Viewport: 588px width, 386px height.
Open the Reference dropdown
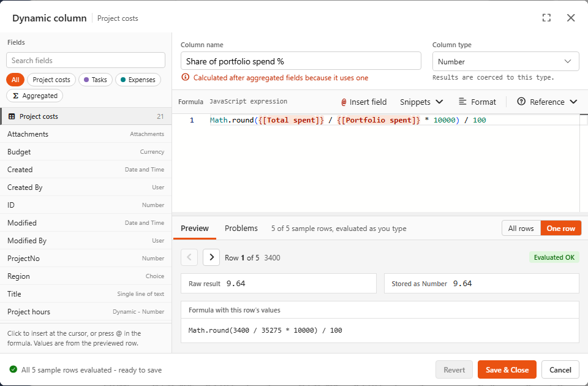click(x=547, y=102)
